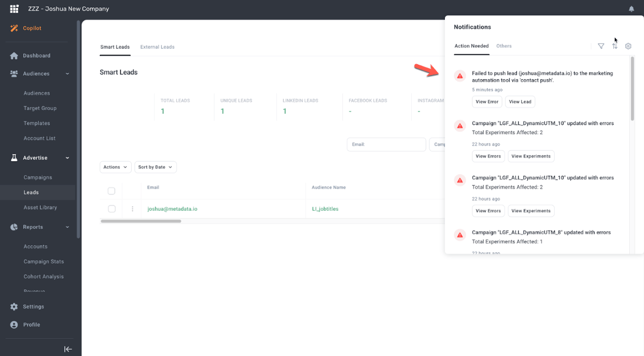
Task: Collapse the sidebar with the arrow icon
Action: coord(68,349)
